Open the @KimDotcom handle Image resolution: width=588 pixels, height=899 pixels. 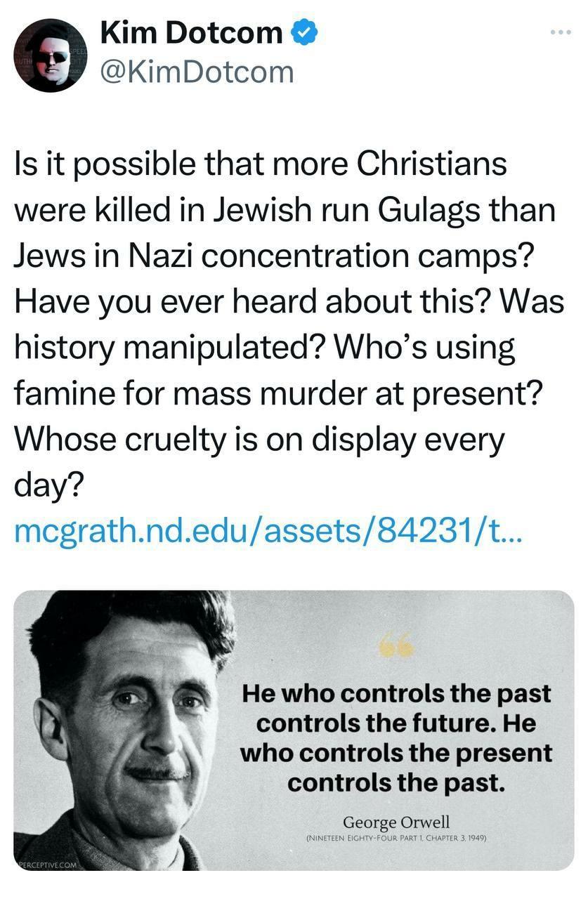197,71
